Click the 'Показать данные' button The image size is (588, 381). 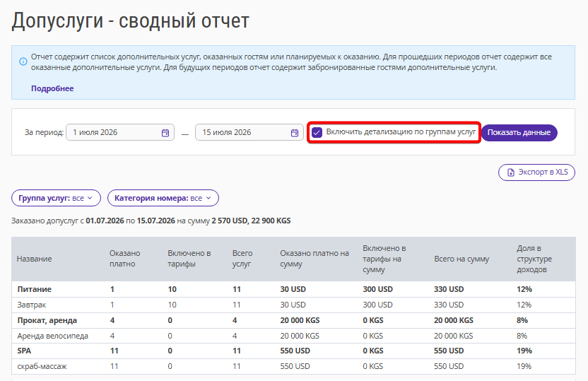coord(519,132)
